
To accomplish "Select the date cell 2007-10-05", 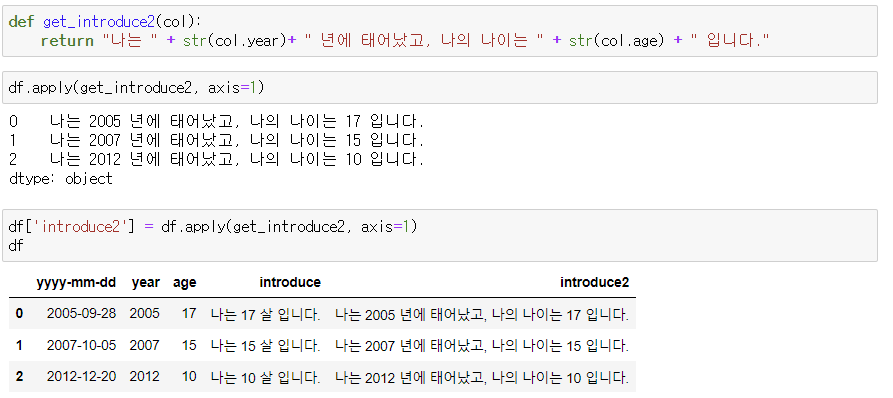I will [81, 346].
